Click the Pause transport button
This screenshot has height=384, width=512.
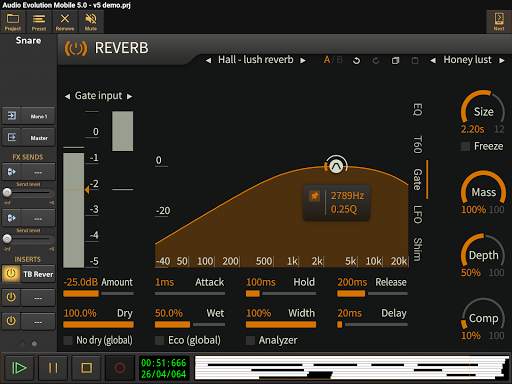pyautogui.click(x=53, y=368)
